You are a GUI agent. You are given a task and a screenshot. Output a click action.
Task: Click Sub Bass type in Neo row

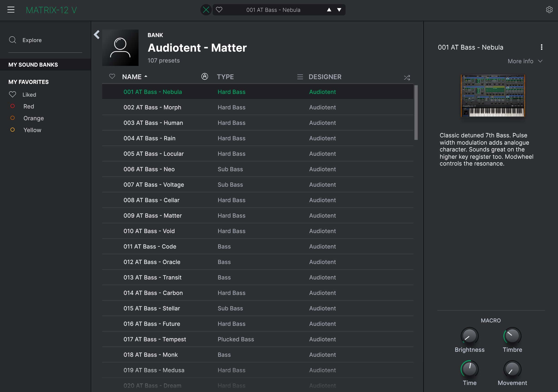(x=230, y=169)
